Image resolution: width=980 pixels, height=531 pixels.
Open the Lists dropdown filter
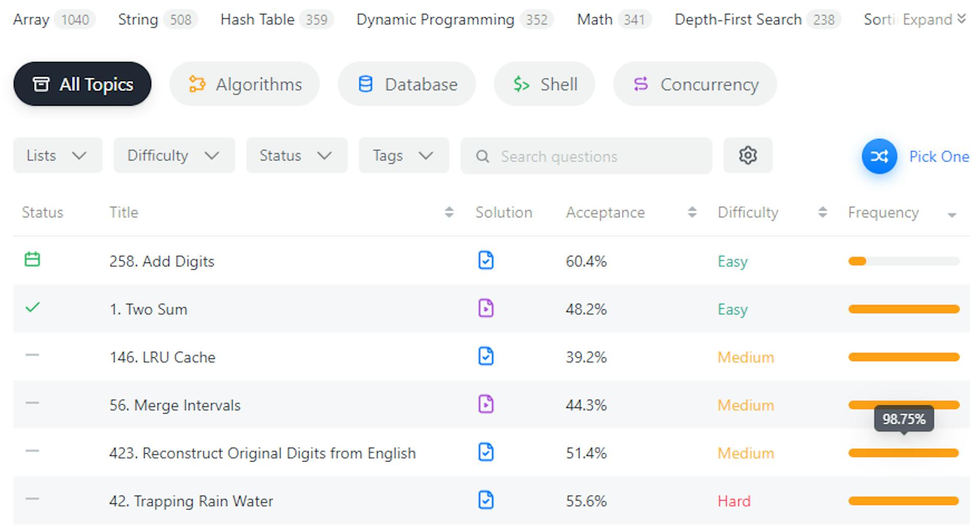tap(58, 155)
